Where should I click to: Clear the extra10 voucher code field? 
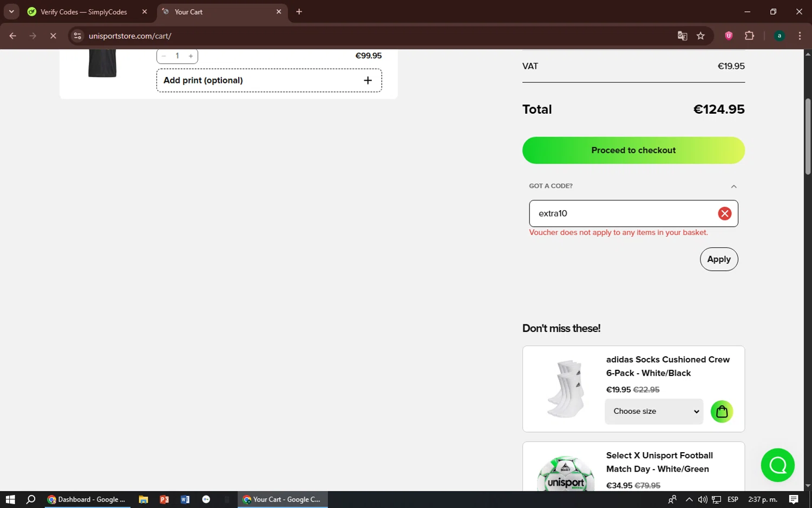click(x=724, y=213)
